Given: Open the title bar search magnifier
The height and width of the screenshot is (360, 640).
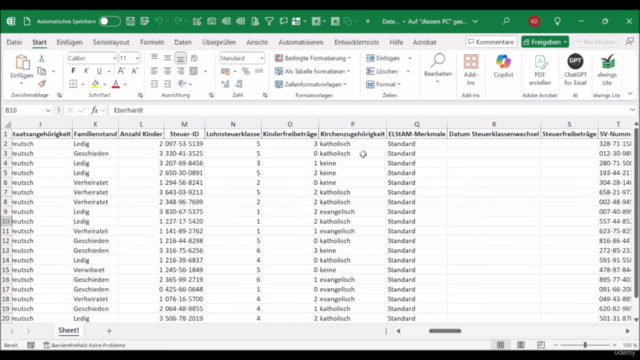Looking at the screenshot, I should click(x=506, y=21).
